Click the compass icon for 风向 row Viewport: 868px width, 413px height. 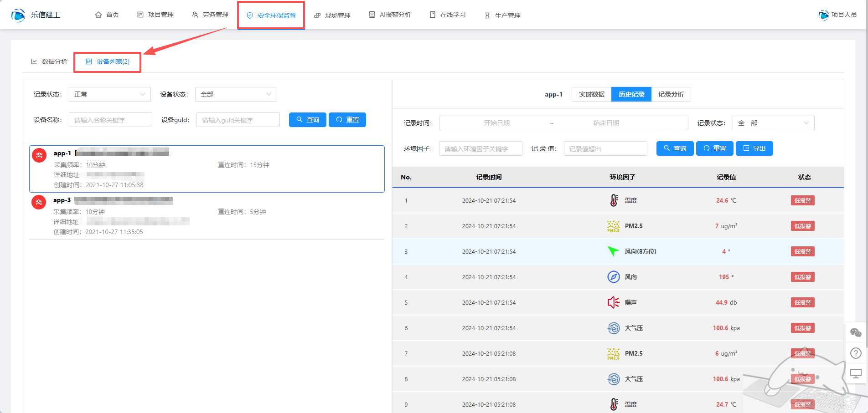click(613, 277)
